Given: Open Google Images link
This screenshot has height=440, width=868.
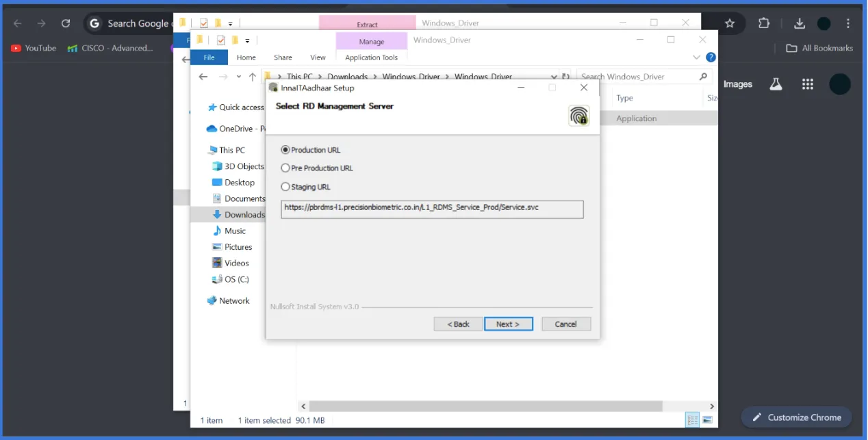Looking at the screenshot, I should (x=738, y=84).
